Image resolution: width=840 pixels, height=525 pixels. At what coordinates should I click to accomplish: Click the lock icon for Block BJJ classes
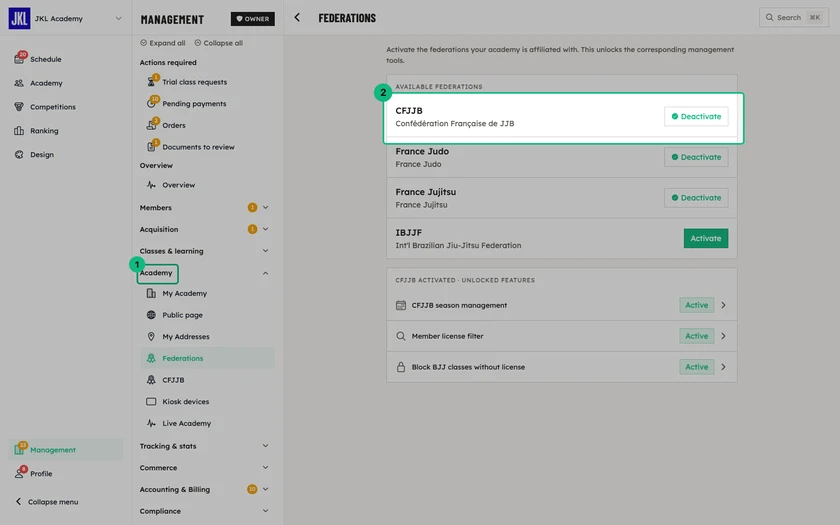pos(401,367)
